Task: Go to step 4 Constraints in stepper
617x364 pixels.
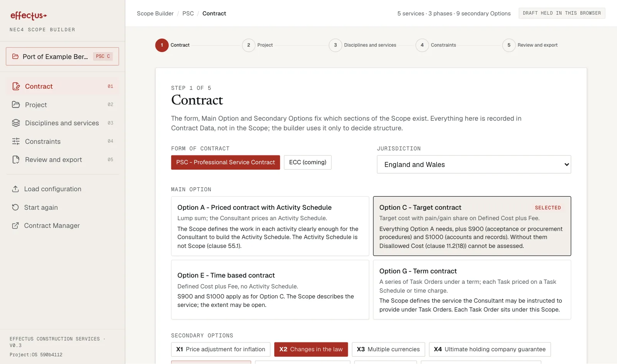Action: [x=436, y=45]
